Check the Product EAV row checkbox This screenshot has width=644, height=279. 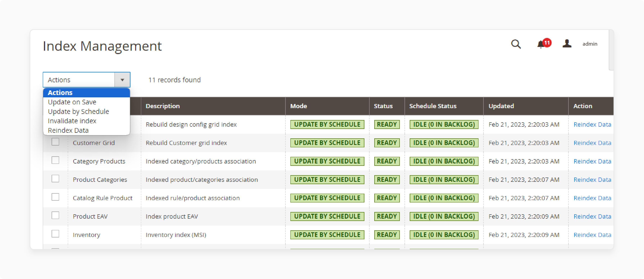[55, 215]
